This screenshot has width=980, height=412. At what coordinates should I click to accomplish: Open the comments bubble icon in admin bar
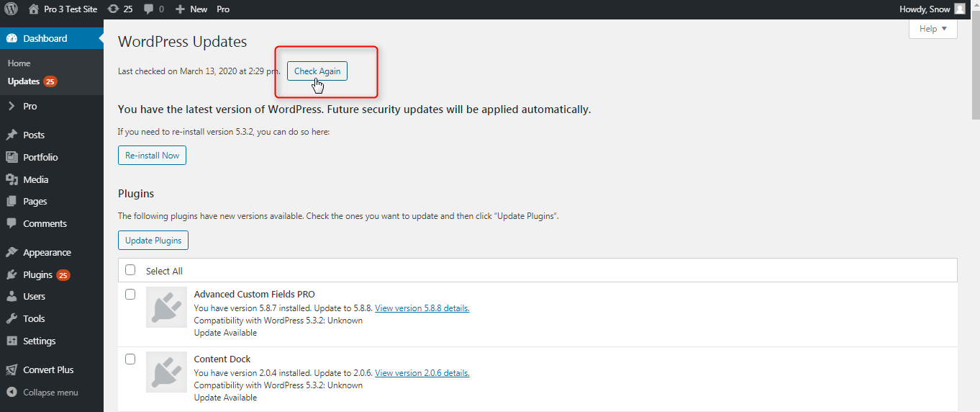tap(148, 9)
